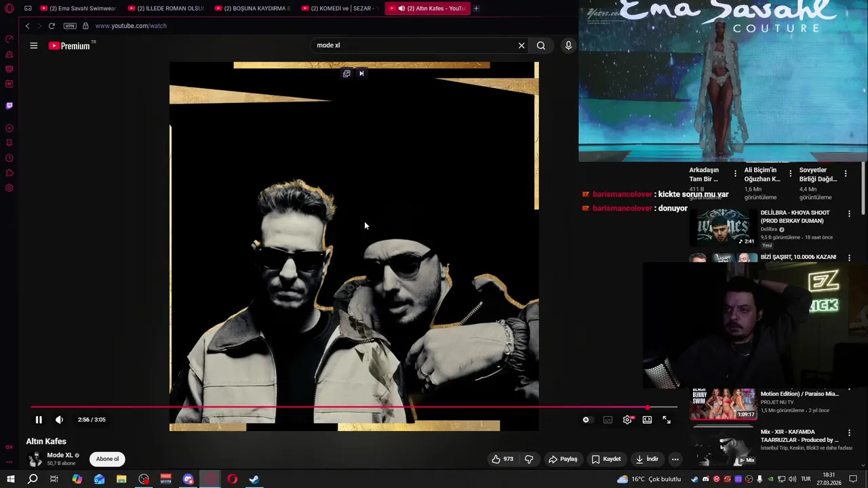Image resolution: width=868 pixels, height=488 pixels.
Task: Open the TUR keyboard language selector
Action: (x=806, y=479)
